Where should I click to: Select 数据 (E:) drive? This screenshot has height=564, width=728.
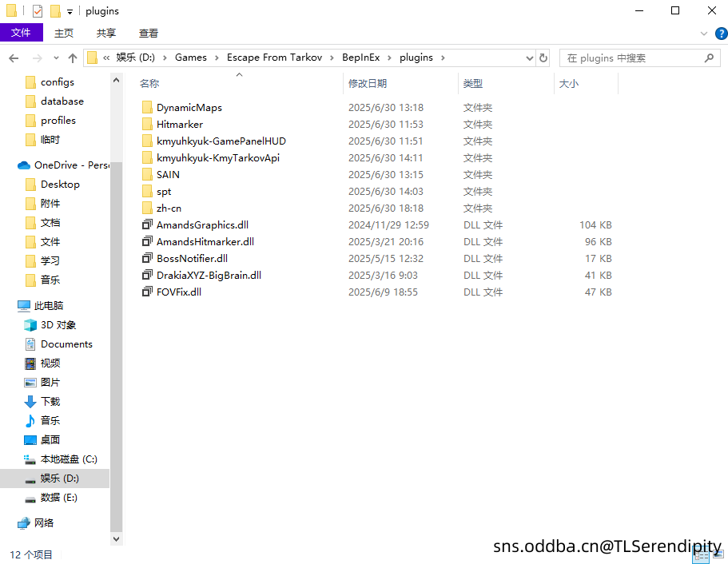(x=58, y=498)
